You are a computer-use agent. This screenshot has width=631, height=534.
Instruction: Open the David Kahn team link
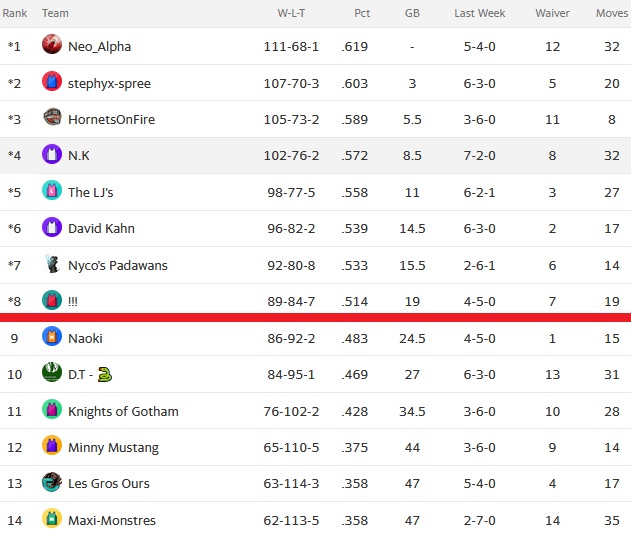pyautogui.click(x=101, y=229)
